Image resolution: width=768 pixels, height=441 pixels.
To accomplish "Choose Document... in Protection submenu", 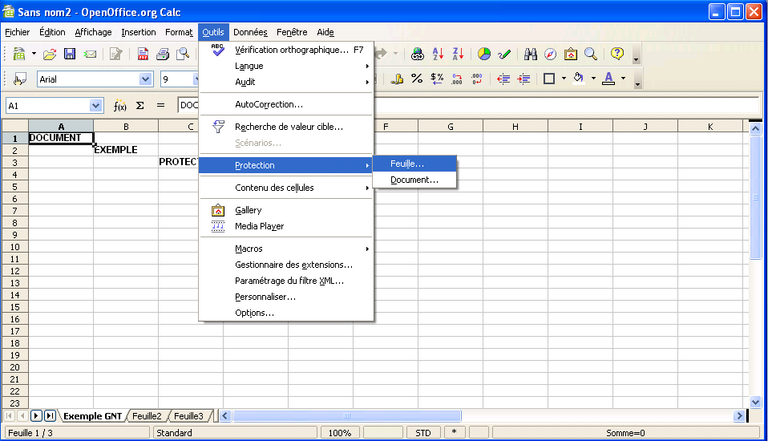I will coord(414,180).
